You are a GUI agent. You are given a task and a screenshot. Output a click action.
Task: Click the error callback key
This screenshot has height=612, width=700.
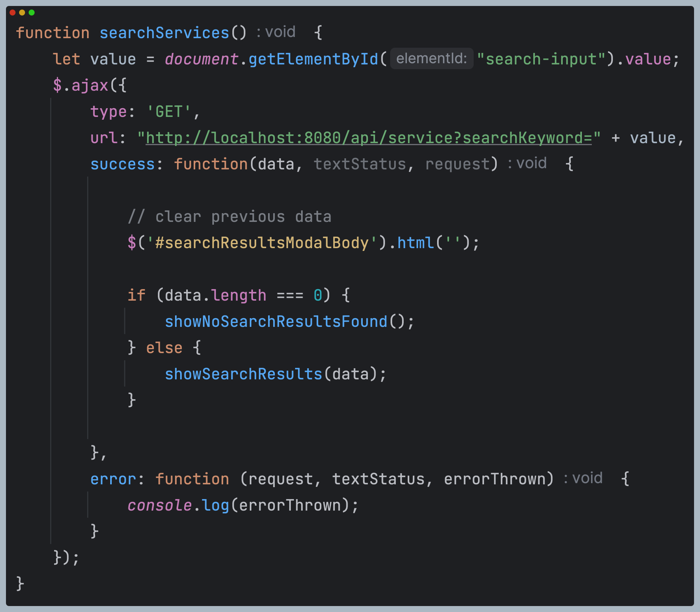tap(113, 479)
